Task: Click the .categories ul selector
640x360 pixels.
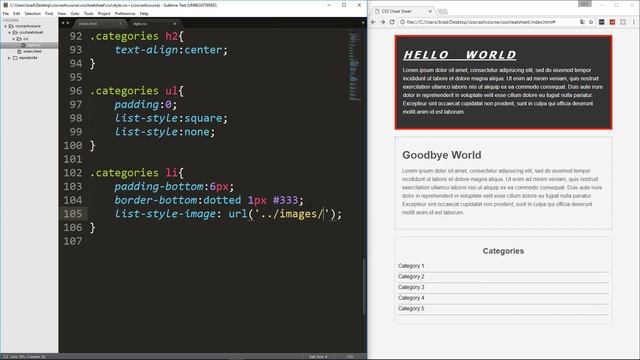Action: tap(137, 91)
